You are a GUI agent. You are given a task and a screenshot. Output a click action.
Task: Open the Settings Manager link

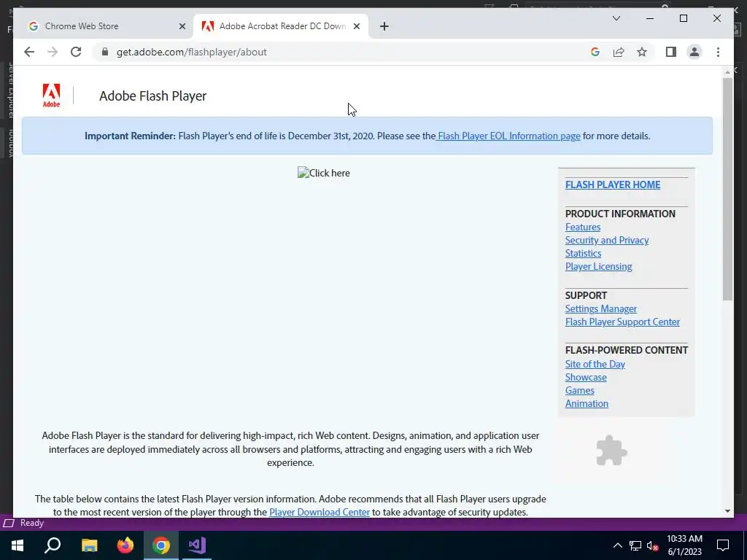click(x=601, y=308)
